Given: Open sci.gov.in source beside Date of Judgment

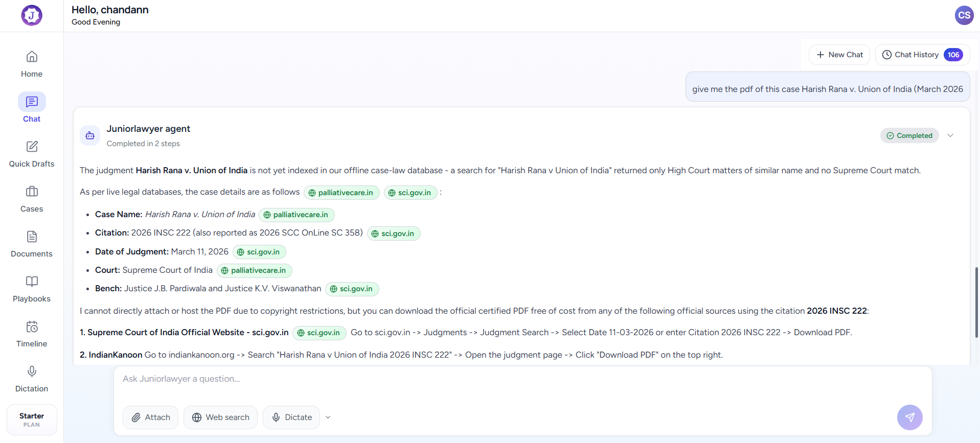Looking at the screenshot, I should click(x=259, y=252).
